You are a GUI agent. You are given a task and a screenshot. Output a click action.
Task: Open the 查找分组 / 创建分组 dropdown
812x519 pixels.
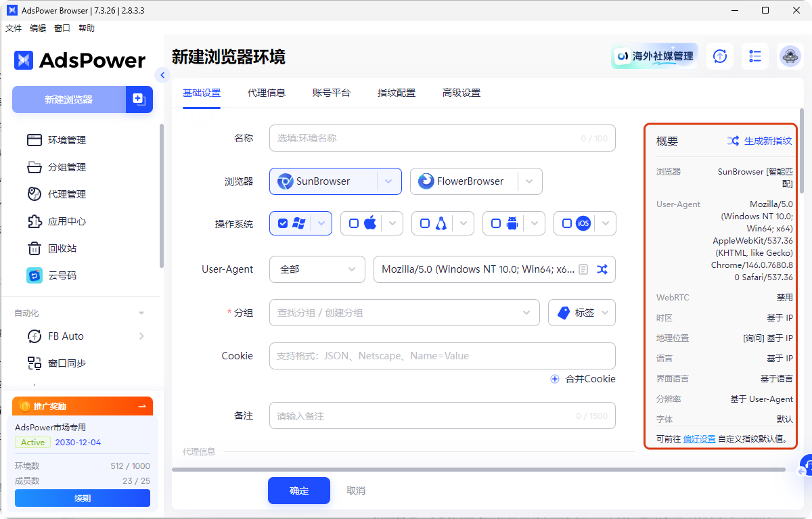[x=404, y=313]
